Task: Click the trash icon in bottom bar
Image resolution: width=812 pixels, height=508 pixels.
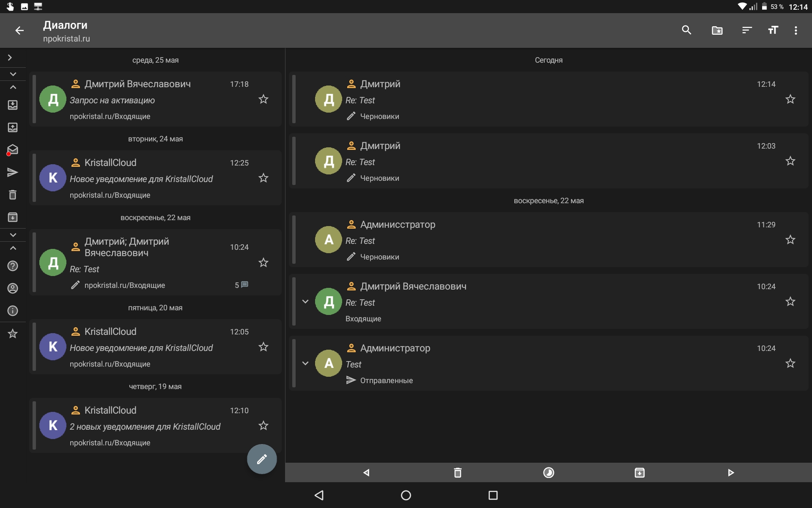Action: tap(458, 472)
